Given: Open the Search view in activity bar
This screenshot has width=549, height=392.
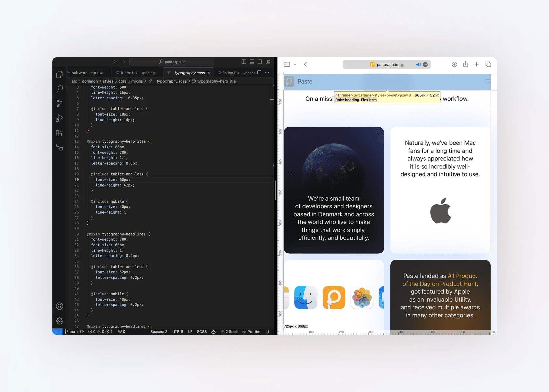Looking at the screenshot, I should [59, 89].
